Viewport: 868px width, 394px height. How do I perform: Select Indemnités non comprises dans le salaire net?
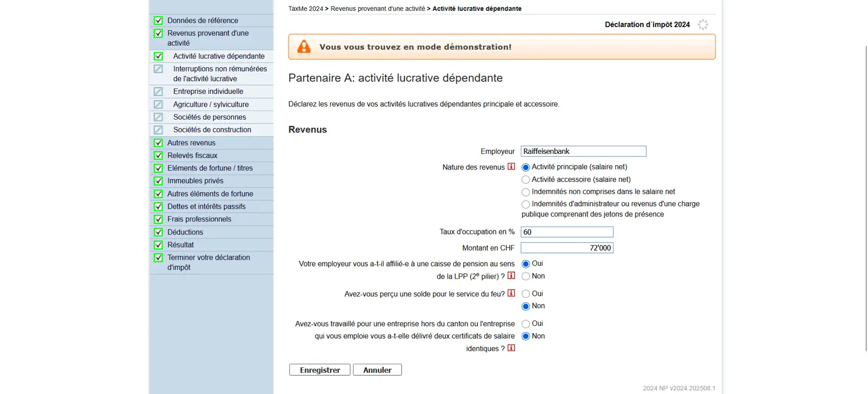[526, 192]
